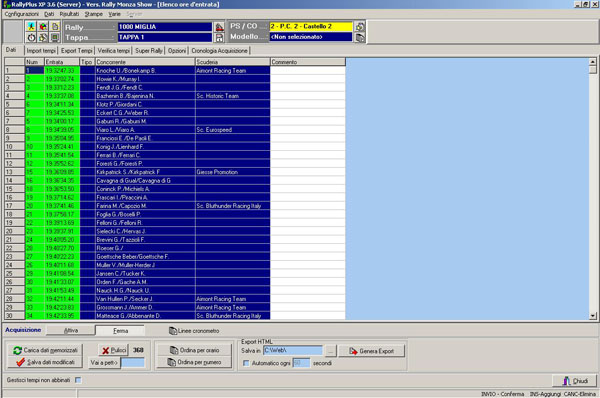The image size is (600, 398).
Task: Click the icon right of PS/CO field
Action: coord(360,27)
